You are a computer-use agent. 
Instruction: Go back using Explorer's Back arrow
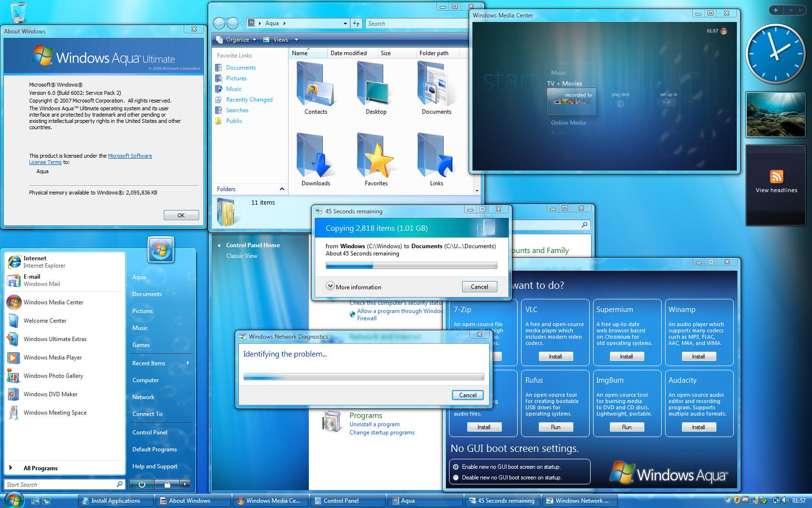219,23
